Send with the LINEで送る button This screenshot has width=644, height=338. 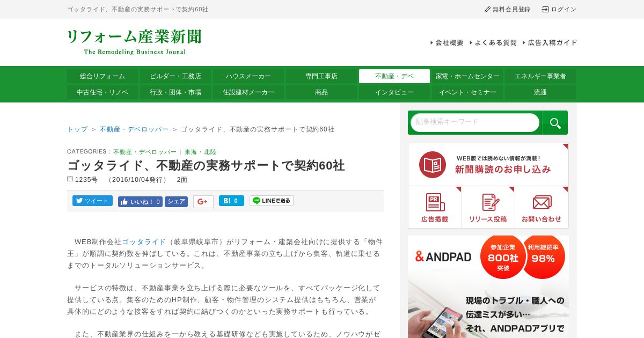tap(272, 201)
